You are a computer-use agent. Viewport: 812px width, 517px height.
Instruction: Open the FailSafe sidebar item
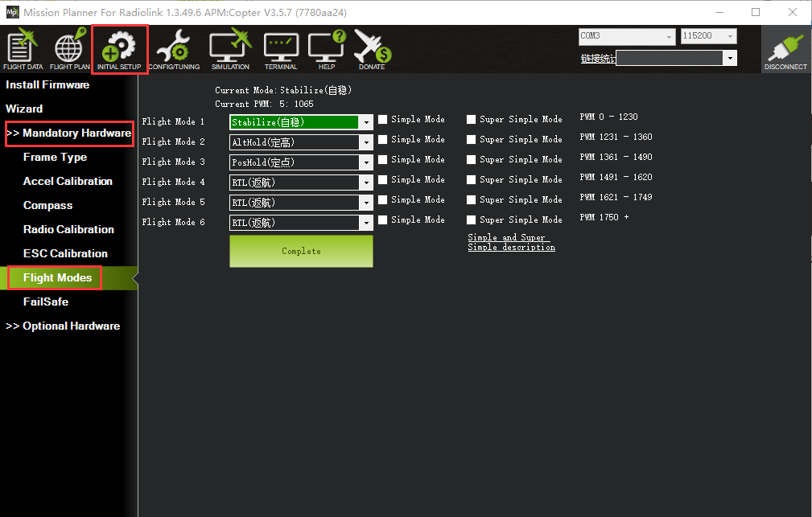[x=46, y=302]
